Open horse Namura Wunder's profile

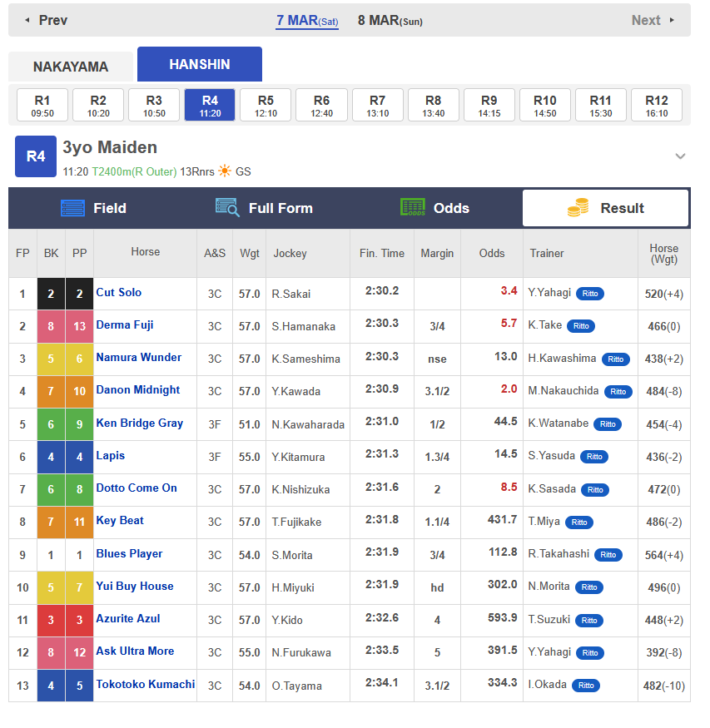pyautogui.click(x=139, y=358)
